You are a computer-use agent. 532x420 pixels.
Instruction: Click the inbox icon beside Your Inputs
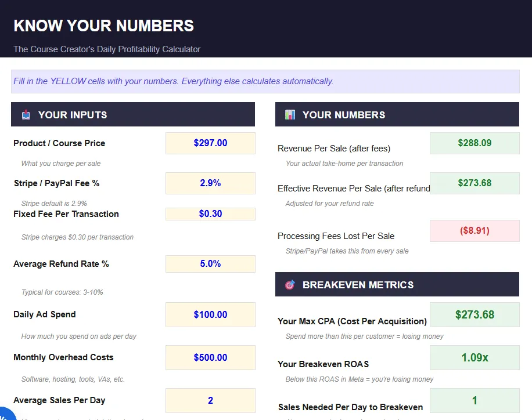[26, 115]
